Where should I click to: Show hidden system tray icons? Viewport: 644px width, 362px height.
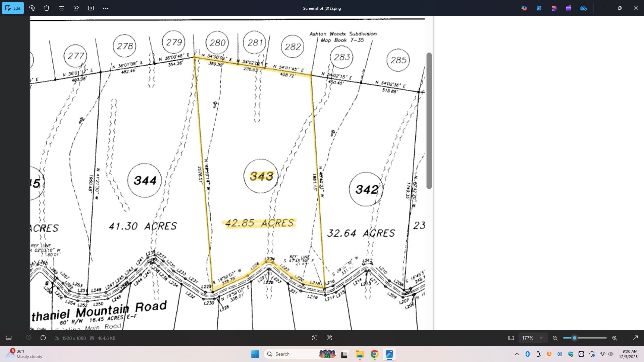pyautogui.click(x=517, y=354)
